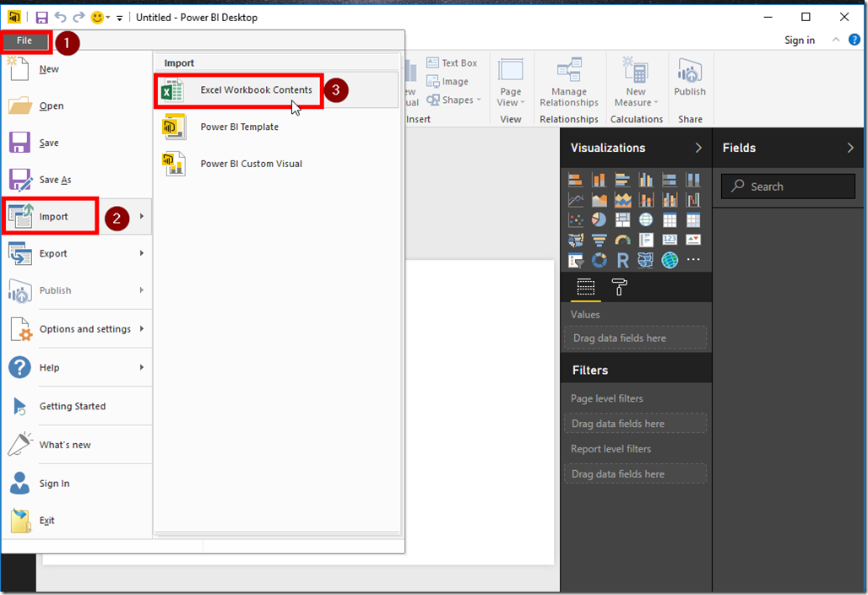Viewport: 868px width, 595px height.
Task: Expand the Export submenu arrow
Action: pyautogui.click(x=142, y=253)
